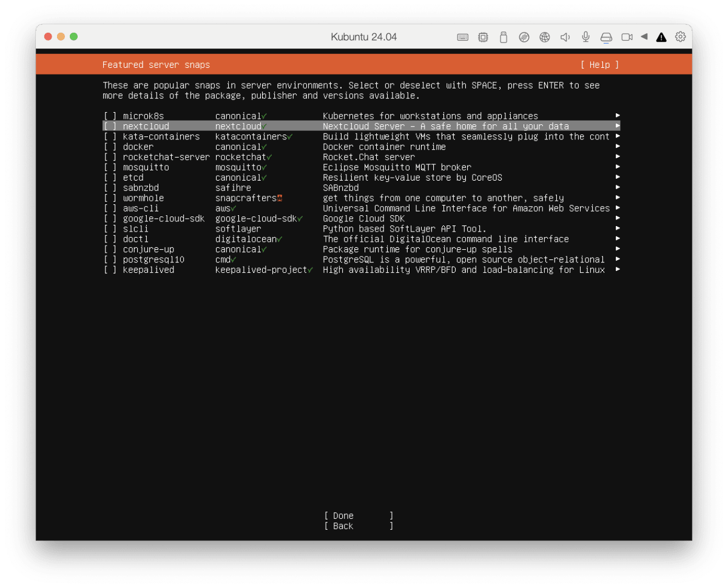Toggle the postgresql10 checkbox
The image size is (728, 588).
click(x=110, y=259)
